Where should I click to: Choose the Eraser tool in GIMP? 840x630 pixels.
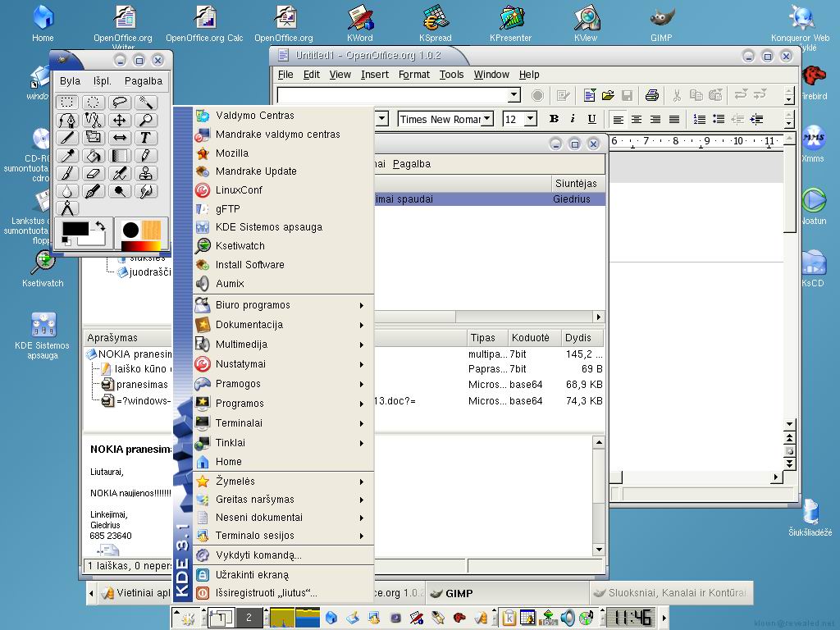[94, 173]
